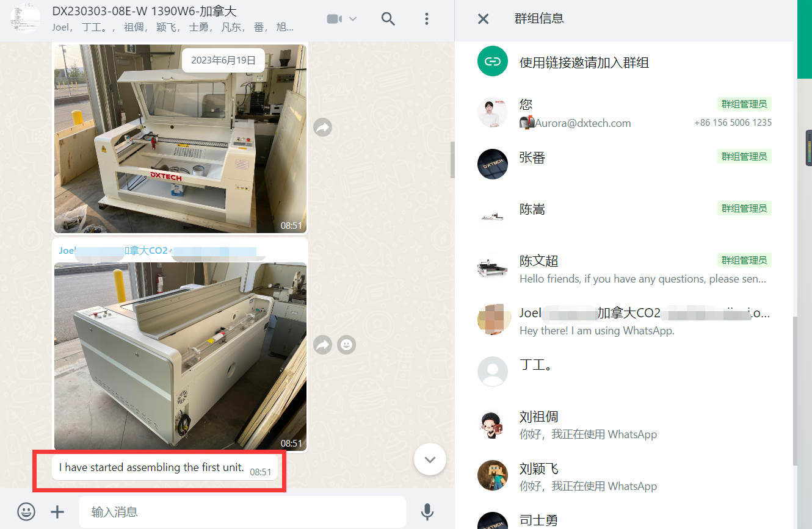The height and width of the screenshot is (529, 812).
Task: React with emoji to second photo
Action: click(x=346, y=345)
